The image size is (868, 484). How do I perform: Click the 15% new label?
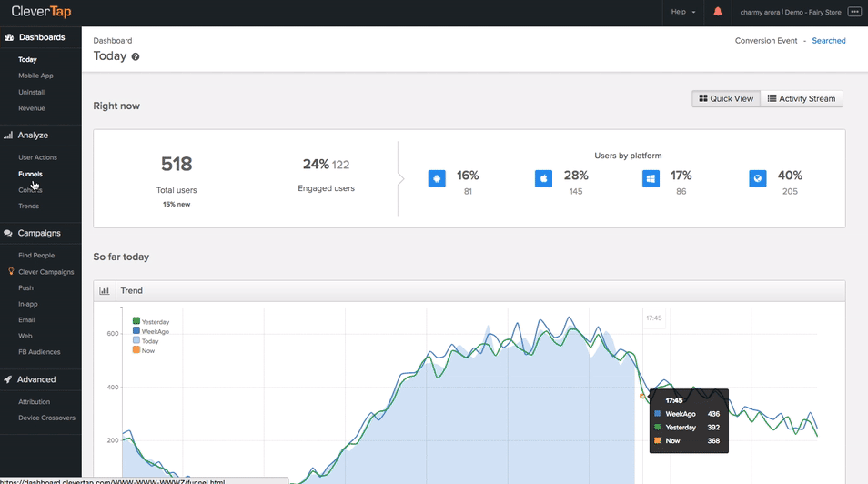point(177,205)
